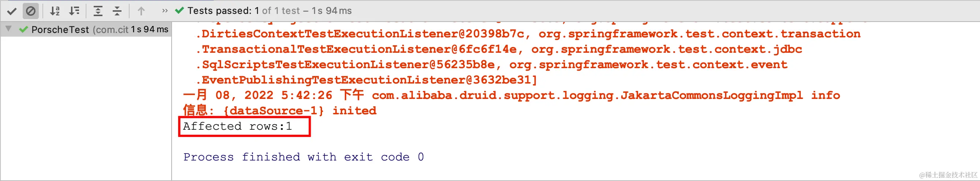Toggle the Show Passed tests checkmark

click(12, 11)
